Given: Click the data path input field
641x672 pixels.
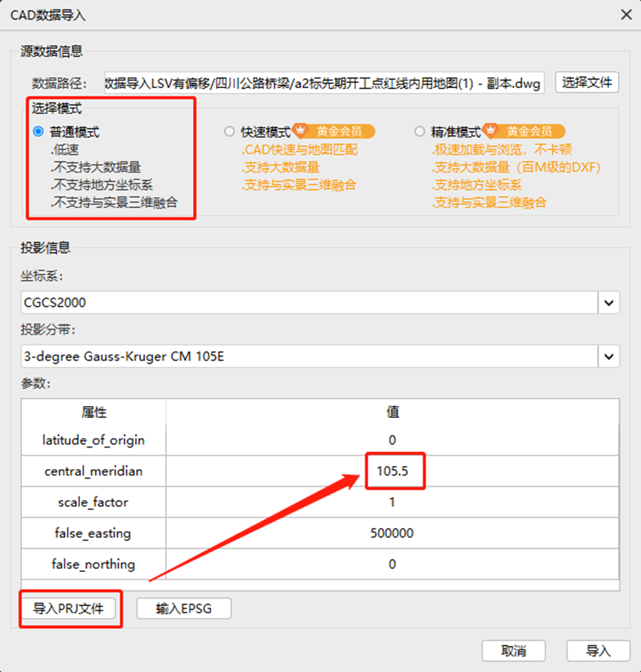Looking at the screenshot, I should pos(322,83).
